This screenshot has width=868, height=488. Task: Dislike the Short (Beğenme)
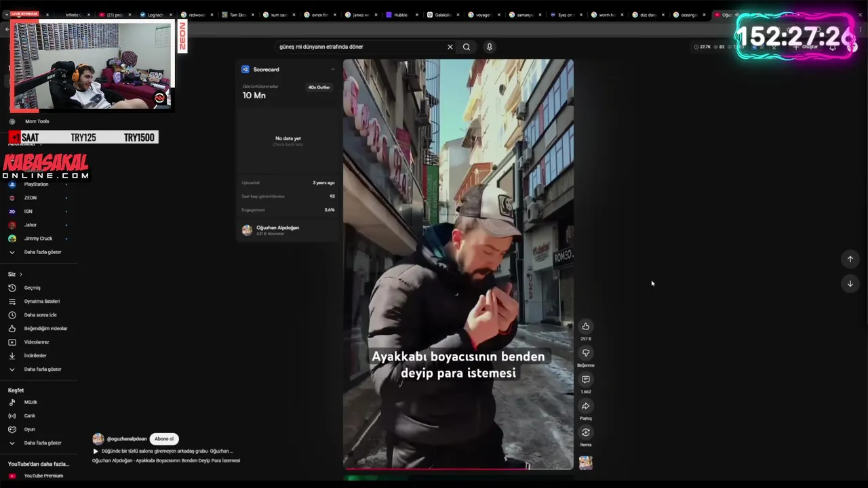tap(586, 352)
